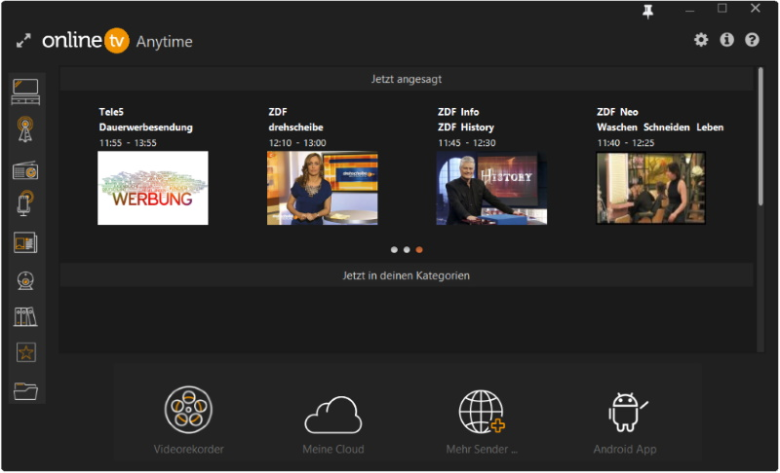Screen dimensions: 780x473
Task: Open the antenna tower sidebar icon
Action: [x=25, y=129]
